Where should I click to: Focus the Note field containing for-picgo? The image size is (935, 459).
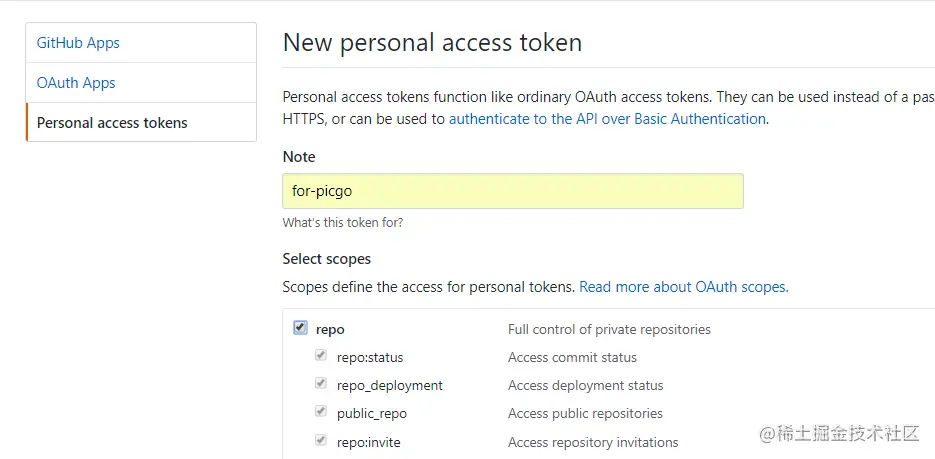pyautogui.click(x=513, y=191)
